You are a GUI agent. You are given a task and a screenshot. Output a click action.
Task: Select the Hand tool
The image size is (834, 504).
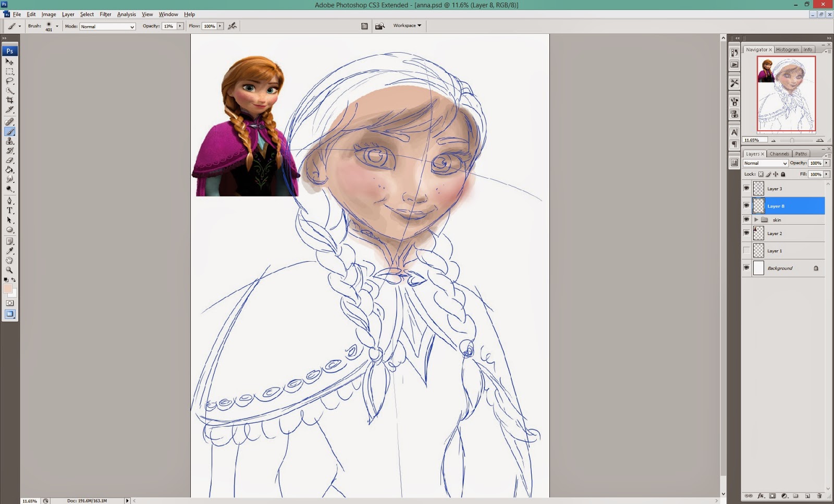[9, 260]
